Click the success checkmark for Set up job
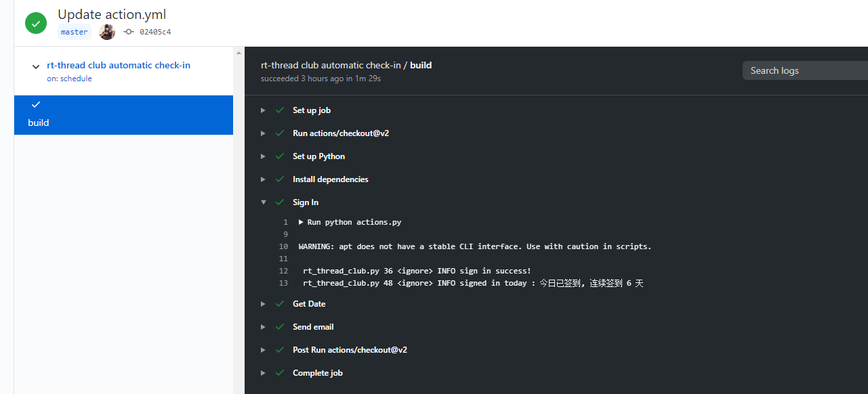This screenshot has height=394, width=868. 280,110
